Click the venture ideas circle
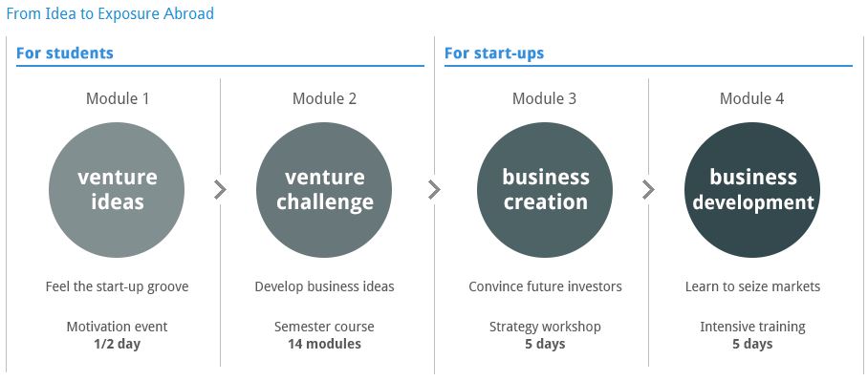Image resolution: width=868 pixels, height=381 pixels. pyautogui.click(x=117, y=190)
